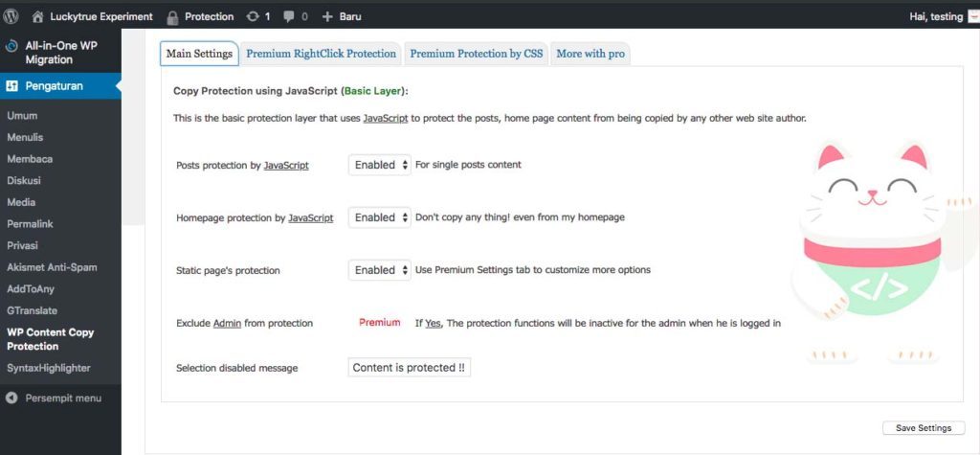Click the JavaScript link in Posts protection label
Image resolution: width=980 pixels, height=455 pixels.
pos(286,165)
